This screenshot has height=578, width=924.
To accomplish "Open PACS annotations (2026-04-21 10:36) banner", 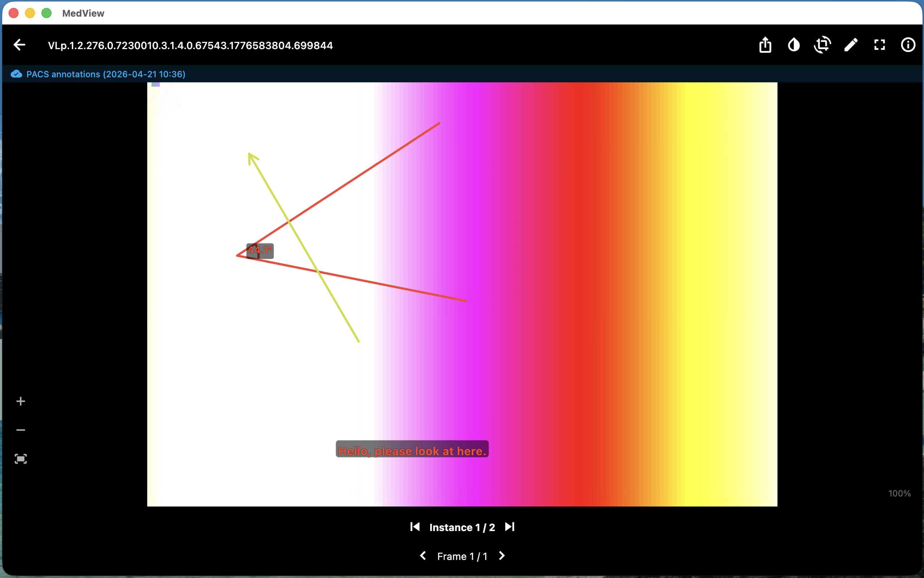I will point(462,74).
